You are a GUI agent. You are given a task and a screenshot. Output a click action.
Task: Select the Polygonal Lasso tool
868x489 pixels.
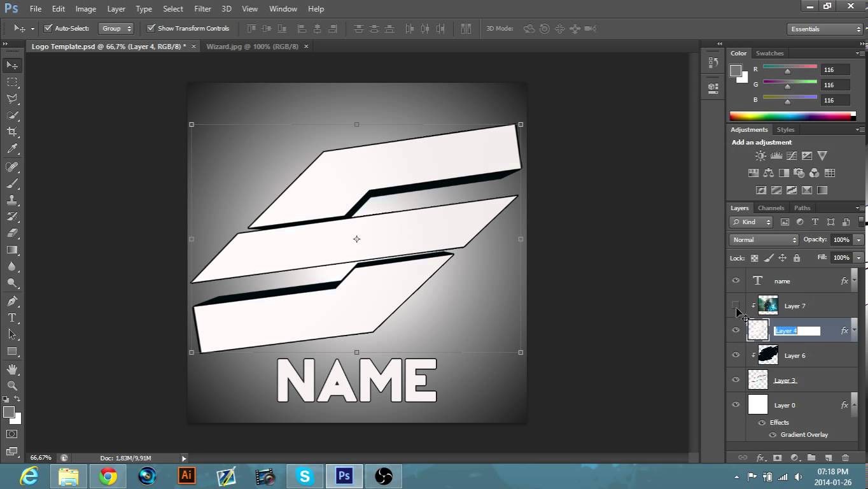click(x=12, y=98)
